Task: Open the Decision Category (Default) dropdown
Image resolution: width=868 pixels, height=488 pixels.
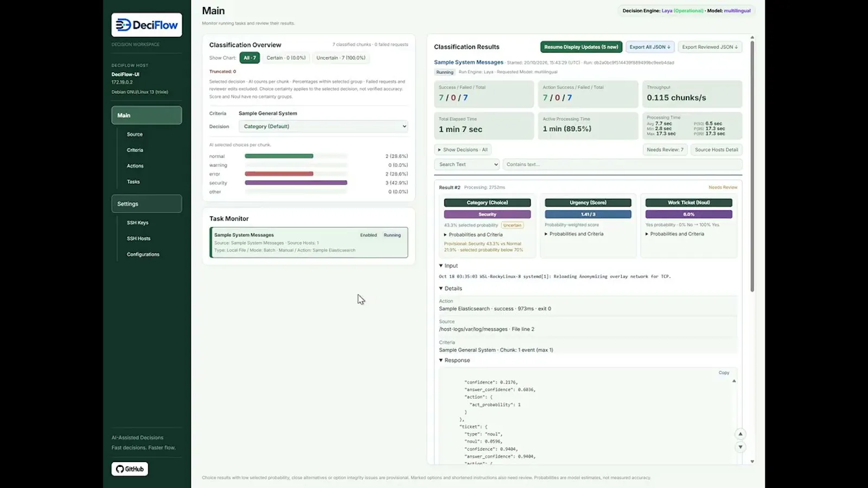Action: 323,126
